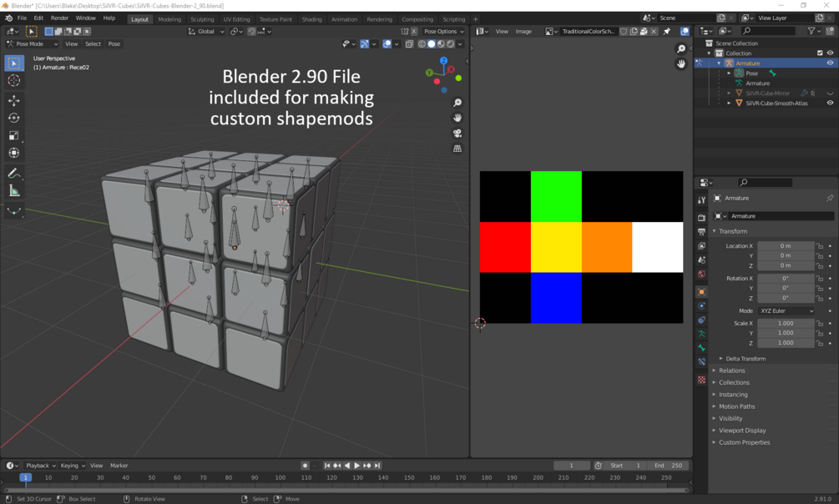Image resolution: width=839 pixels, height=504 pixels.
Task: Click the image editor pan hand icon
Action: coord(680,63)
